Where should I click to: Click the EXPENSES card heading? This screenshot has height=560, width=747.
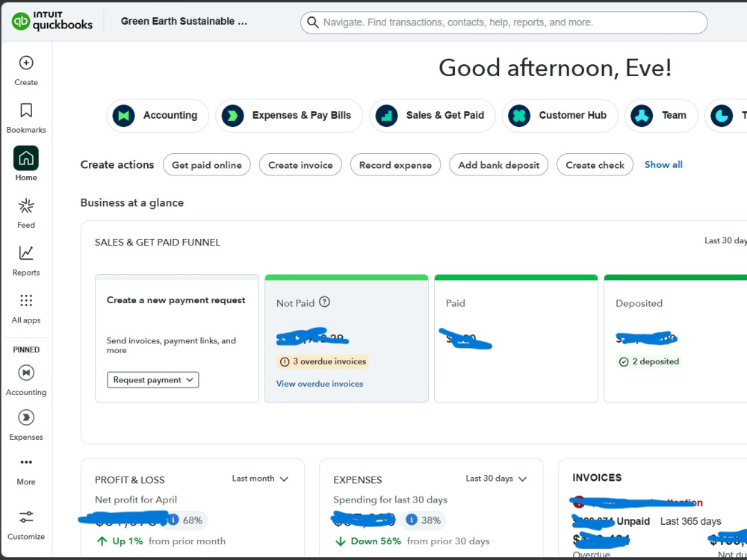click(358, 480)
